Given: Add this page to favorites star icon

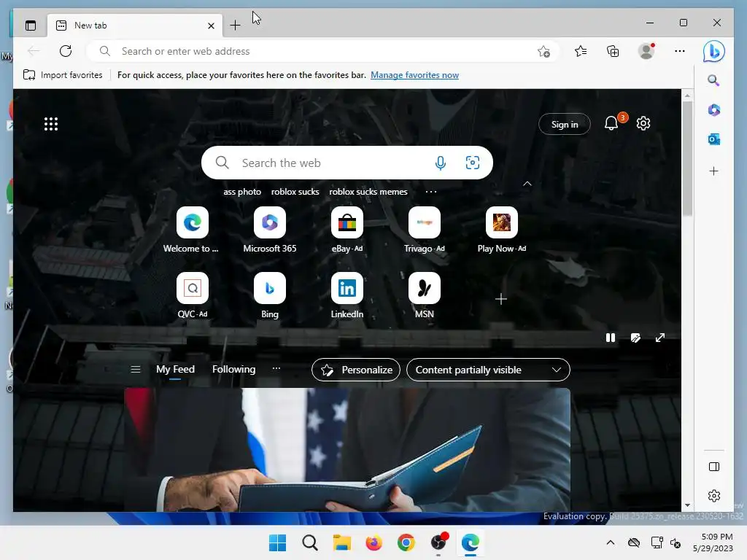Looking at the screenshot, I should 543,52.
